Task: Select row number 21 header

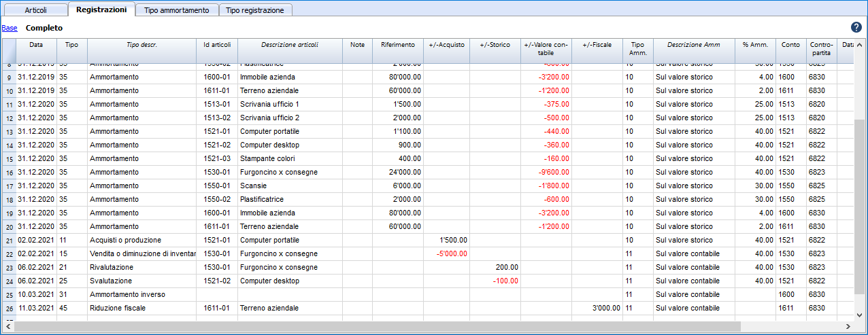Action: [x=9, y=241]
